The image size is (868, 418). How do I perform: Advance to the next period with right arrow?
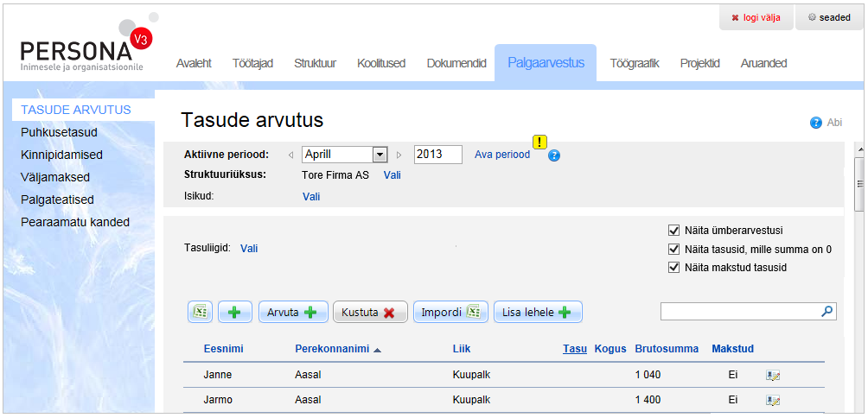399,155
